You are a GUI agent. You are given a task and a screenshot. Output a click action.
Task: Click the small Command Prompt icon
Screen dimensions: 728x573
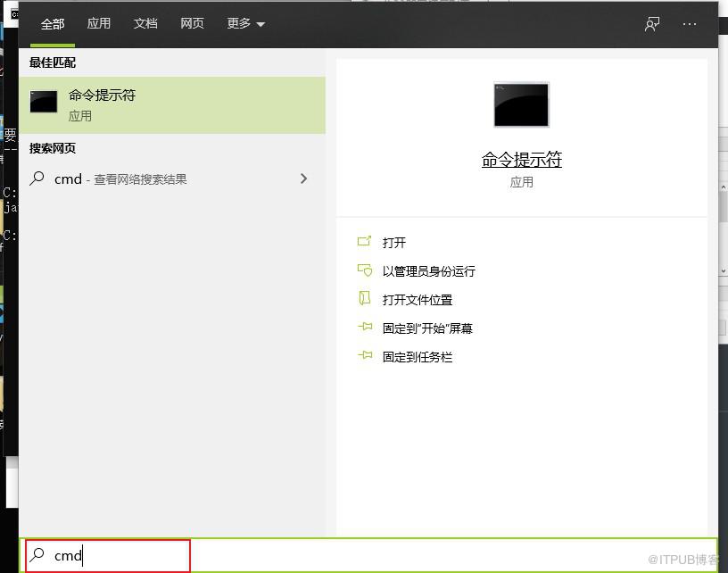[44, 102]
